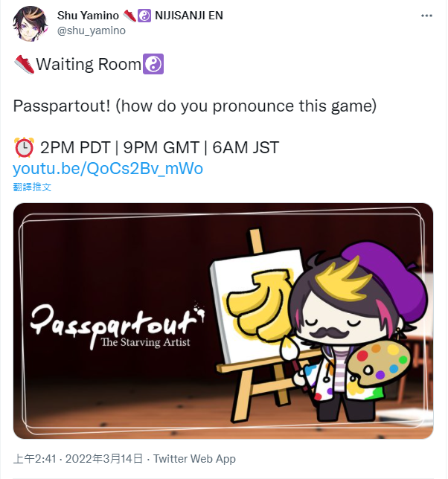
Task: Click the 翻譯推文 translate tweet link
Action: point(32,187)
